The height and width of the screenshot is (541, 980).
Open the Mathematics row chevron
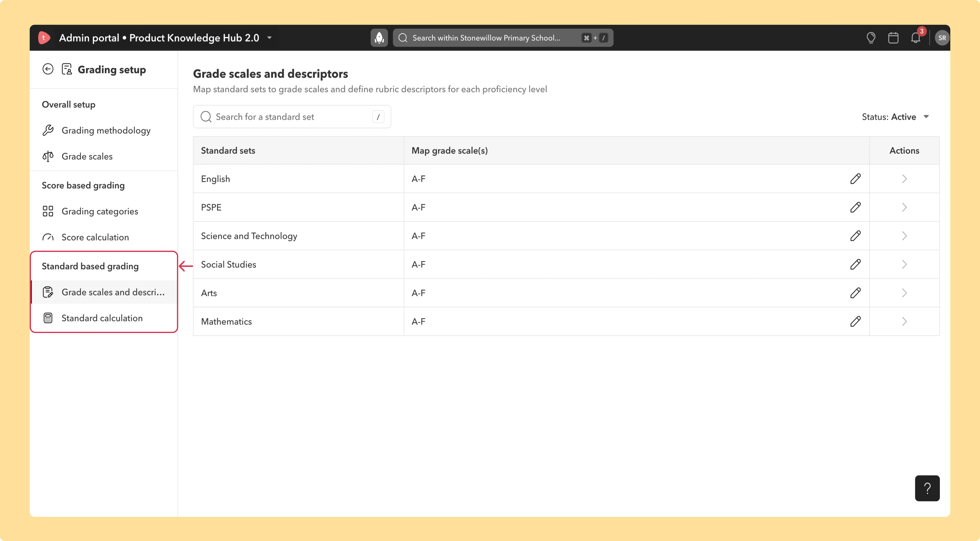904,321
